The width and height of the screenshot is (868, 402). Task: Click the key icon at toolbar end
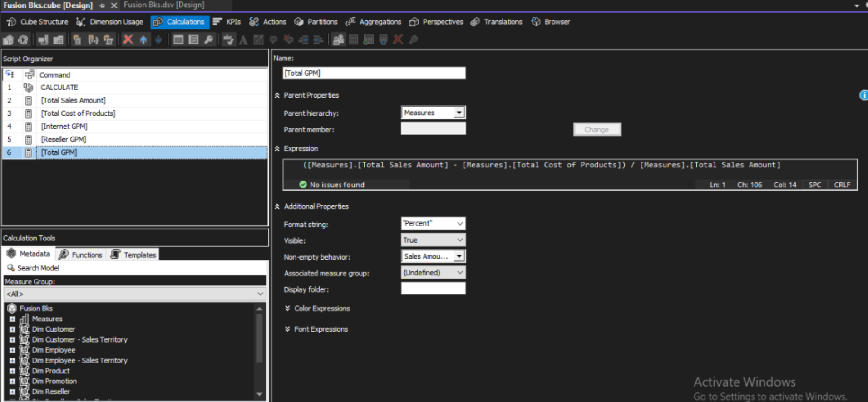413,40
